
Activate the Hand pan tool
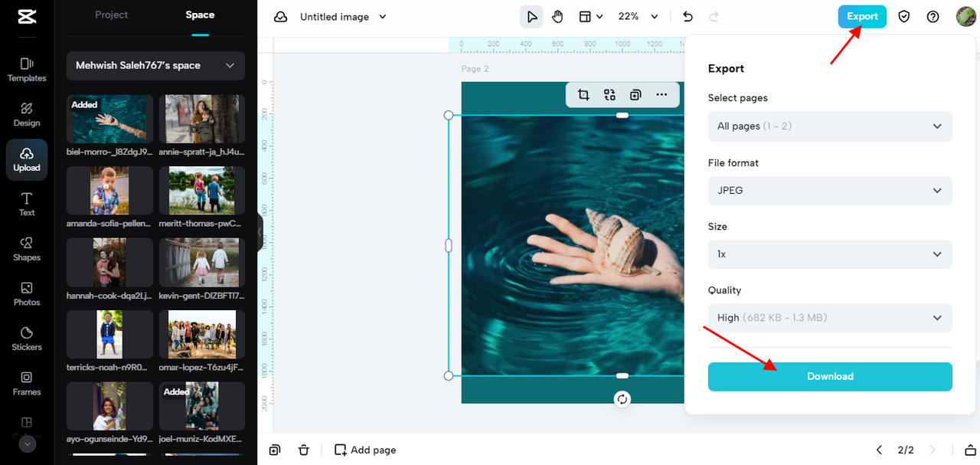(x=558, y=17)
